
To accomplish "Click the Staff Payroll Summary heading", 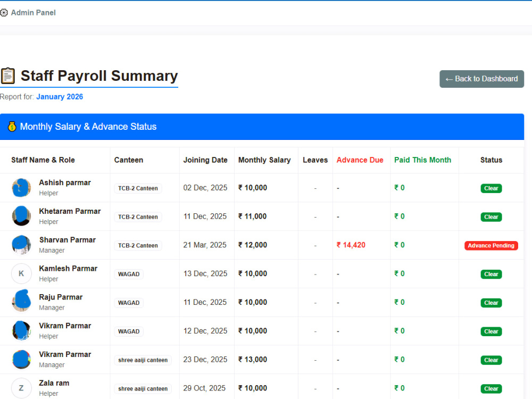I will click(x=99, y=76).
